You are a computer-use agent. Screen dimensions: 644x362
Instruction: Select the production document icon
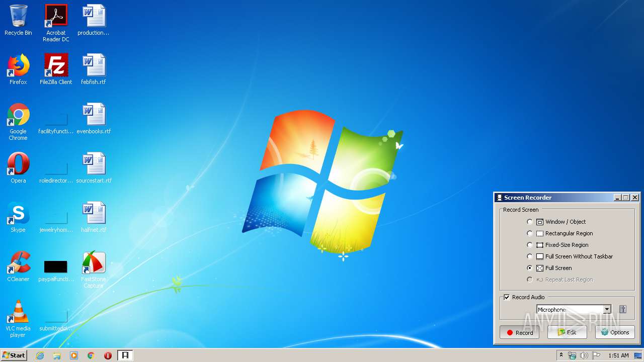pyautogui.click(x=94, y=21)
